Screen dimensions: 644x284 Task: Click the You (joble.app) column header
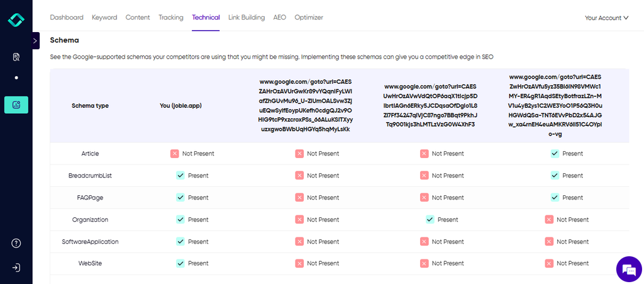click(180, 106)
